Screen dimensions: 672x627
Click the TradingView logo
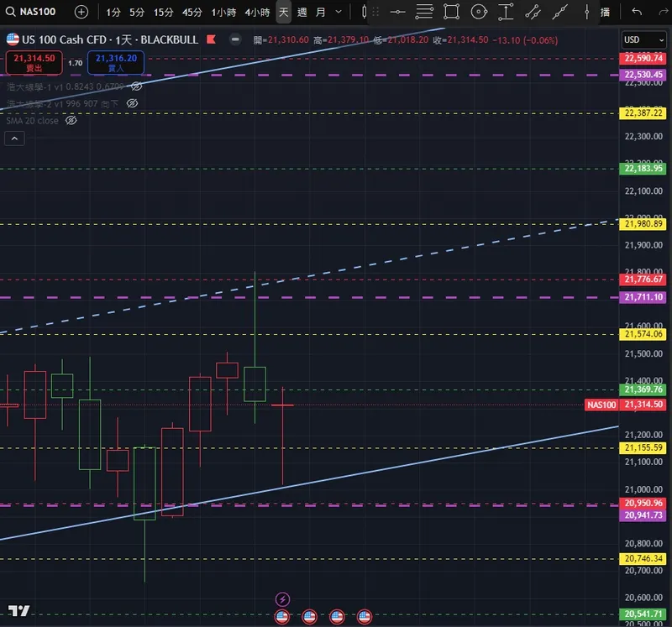click(18, 611)
